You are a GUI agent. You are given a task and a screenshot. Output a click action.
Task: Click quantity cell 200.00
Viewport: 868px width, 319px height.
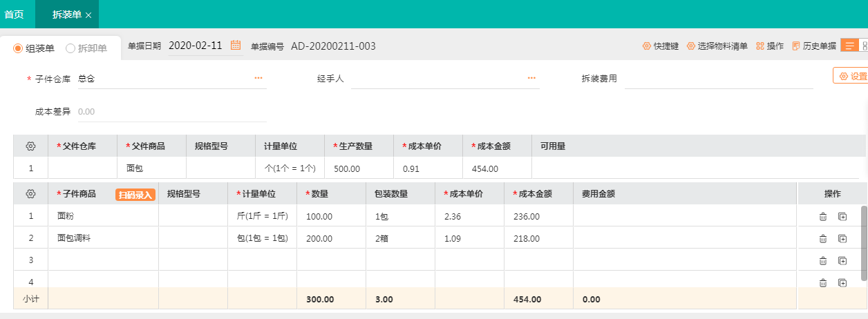click(x=332, y=238)
